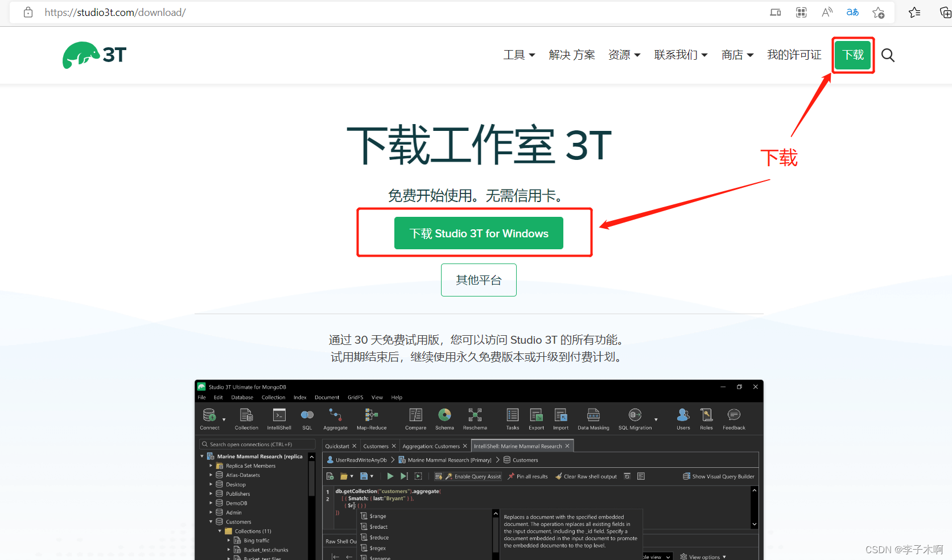The image size is (952, 560).
Task: Expand the 资源 navigation dropdown
Action: 624,55
